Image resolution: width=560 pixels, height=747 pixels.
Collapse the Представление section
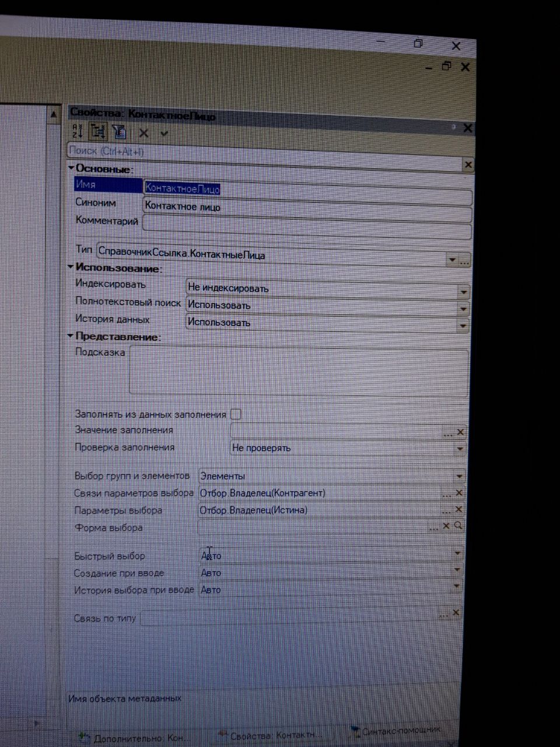point(71,336)
